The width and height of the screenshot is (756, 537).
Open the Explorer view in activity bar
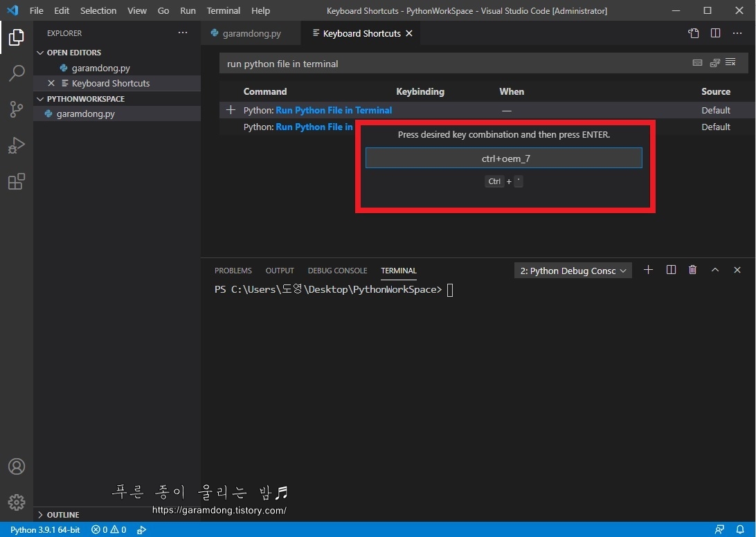click(17, 37)
